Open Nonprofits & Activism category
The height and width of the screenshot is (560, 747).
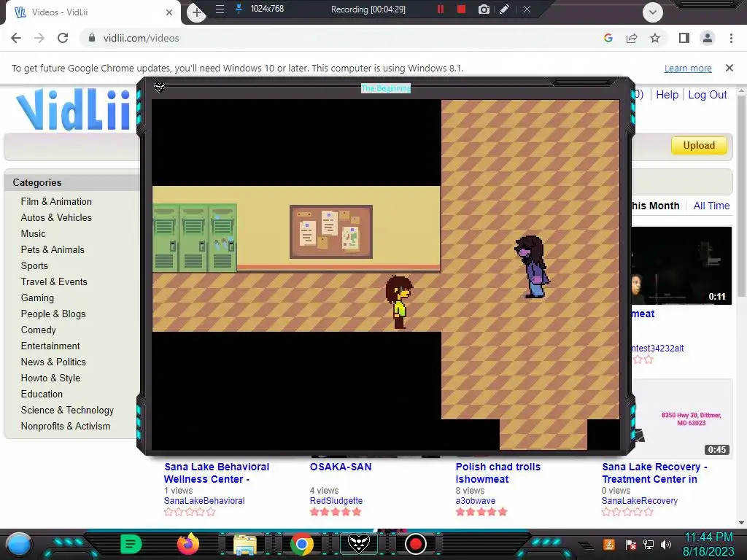65,426
